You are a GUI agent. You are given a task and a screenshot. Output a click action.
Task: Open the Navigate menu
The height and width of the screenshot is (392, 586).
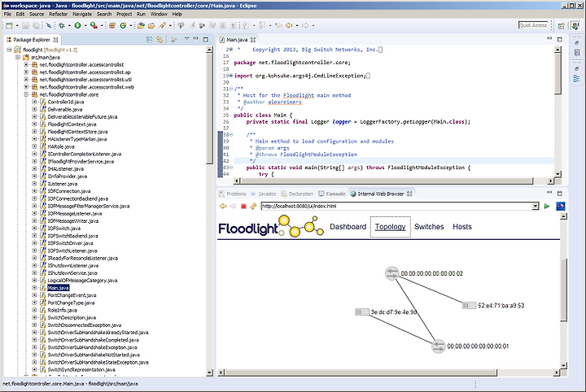tap(82, 14)
